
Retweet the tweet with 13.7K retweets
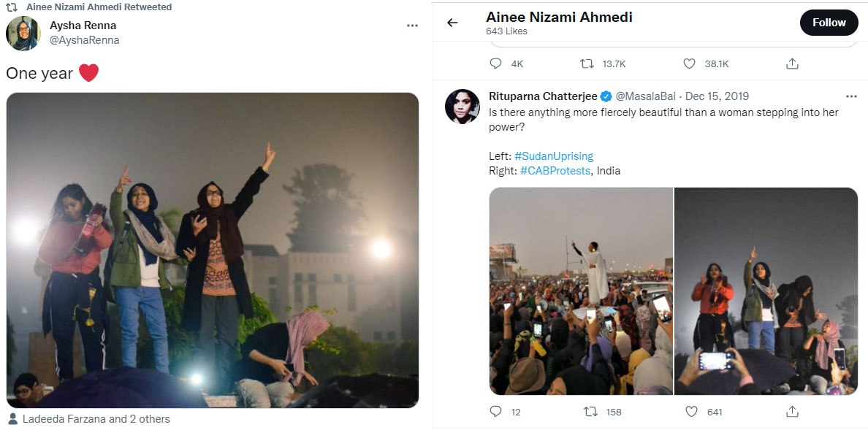(587, 64)
